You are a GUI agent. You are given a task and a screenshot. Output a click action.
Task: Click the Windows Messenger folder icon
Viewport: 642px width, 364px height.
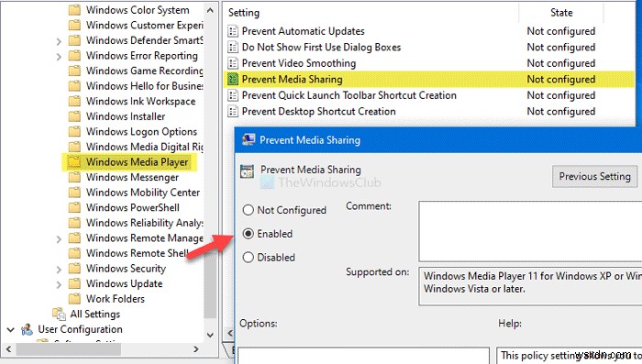tap(74, 177)
